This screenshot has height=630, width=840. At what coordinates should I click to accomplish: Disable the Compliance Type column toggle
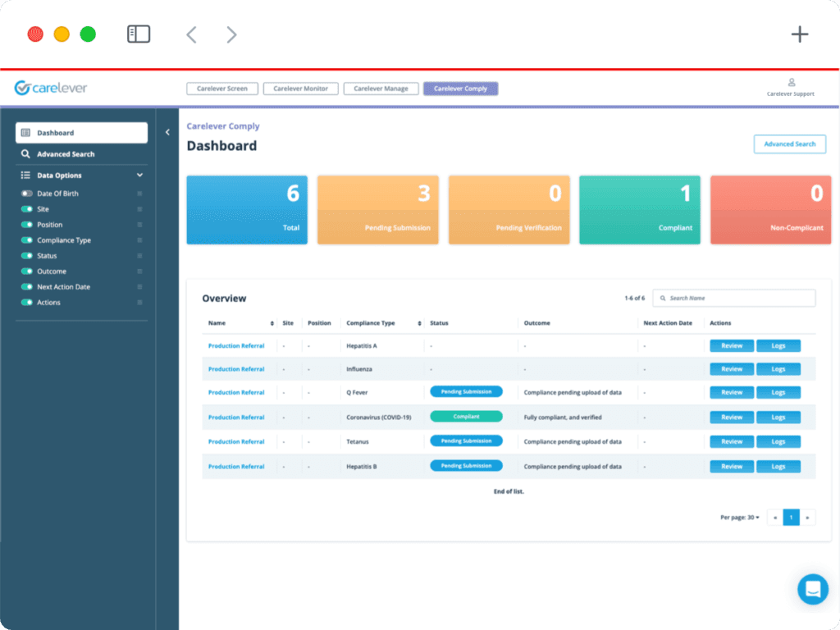click(27, 240)
